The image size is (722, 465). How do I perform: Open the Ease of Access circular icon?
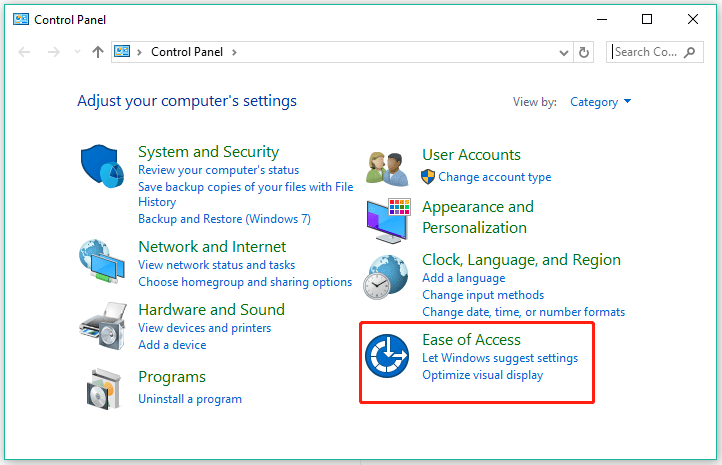tap(387, 356)
